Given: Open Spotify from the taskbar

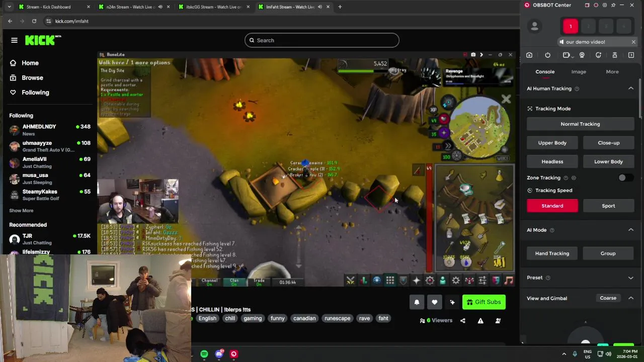Looking at the screenshot, I should tap(204, 354).
